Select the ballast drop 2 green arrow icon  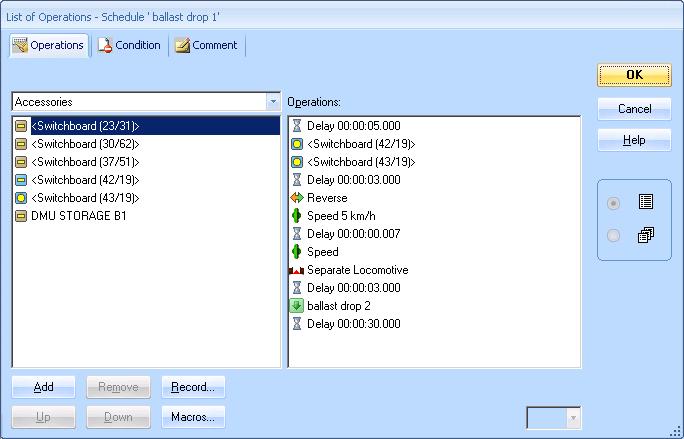297,306
